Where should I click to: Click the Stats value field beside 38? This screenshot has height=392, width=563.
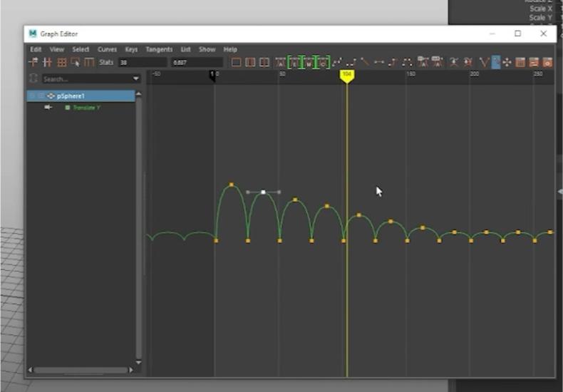[x=197, y=63]
